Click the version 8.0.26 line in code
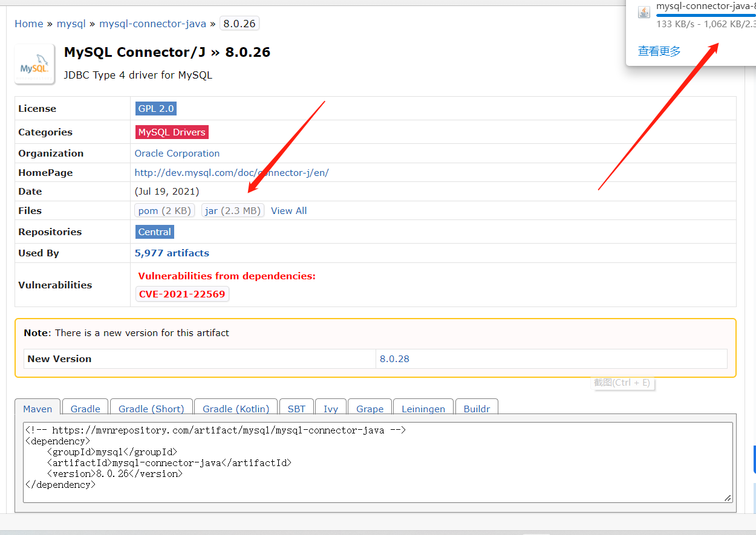756x535 pixels. coord(114,474)
